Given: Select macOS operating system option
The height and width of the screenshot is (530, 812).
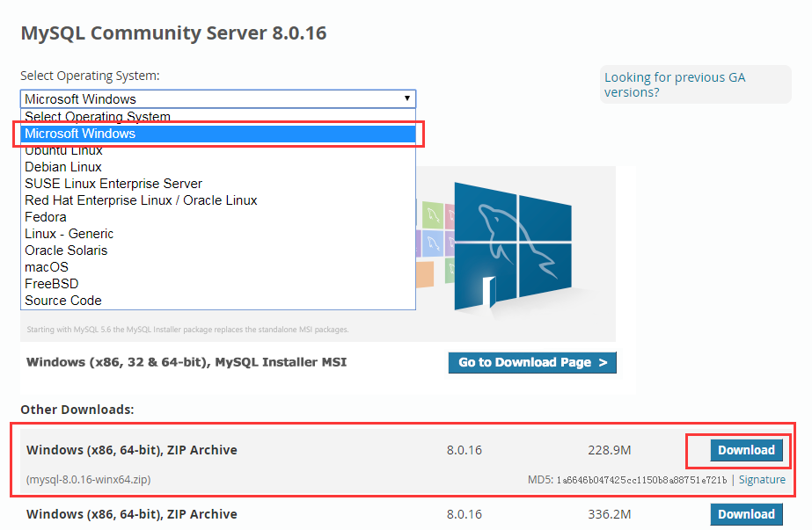Looking at the screenshot, I should pyautogui.click(x=47, y=267).
